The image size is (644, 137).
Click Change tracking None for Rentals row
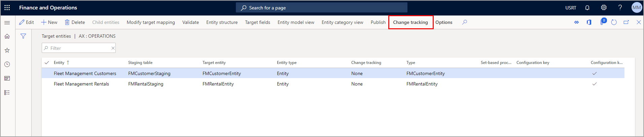(357, 84)
